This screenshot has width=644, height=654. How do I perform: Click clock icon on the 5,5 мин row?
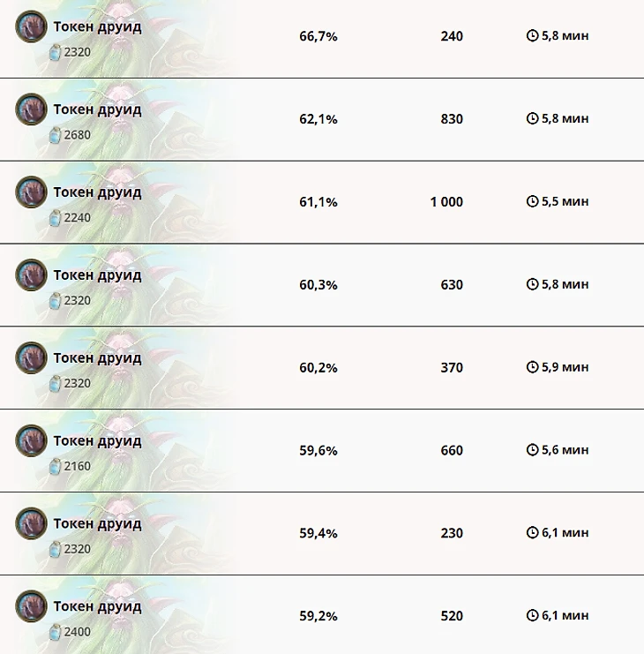[532, 201]
